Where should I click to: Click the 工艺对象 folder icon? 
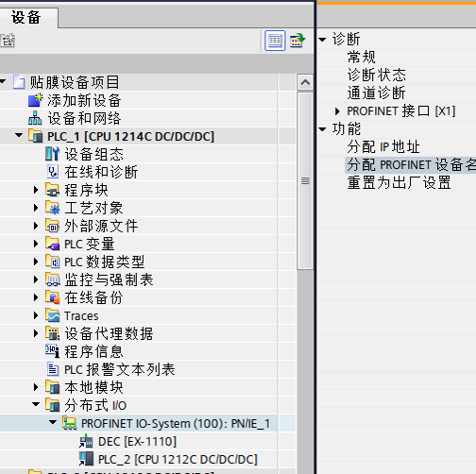(53, 208)
